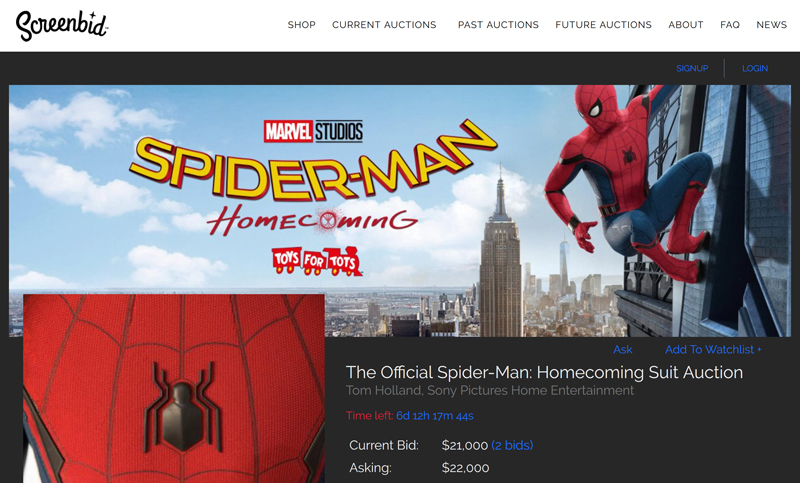Click the Ask link

[x=622, y=349]
